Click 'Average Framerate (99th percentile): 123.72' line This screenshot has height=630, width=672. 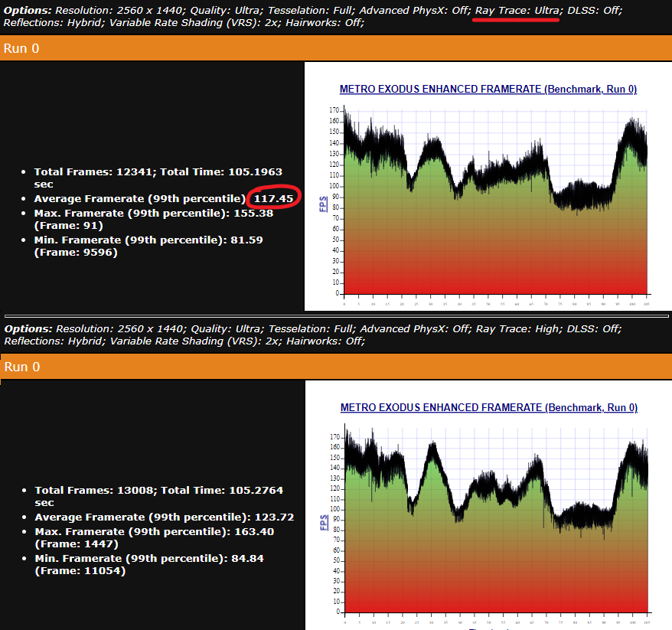[165, 517]
